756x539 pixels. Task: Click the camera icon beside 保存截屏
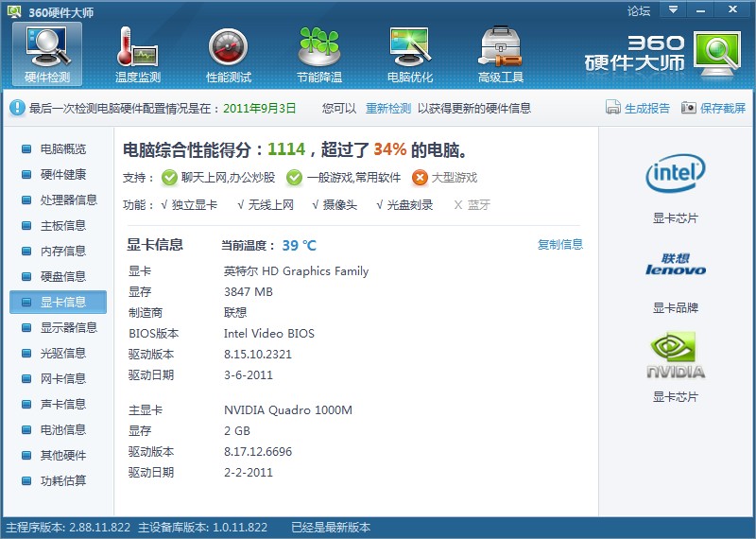(689, 107)
